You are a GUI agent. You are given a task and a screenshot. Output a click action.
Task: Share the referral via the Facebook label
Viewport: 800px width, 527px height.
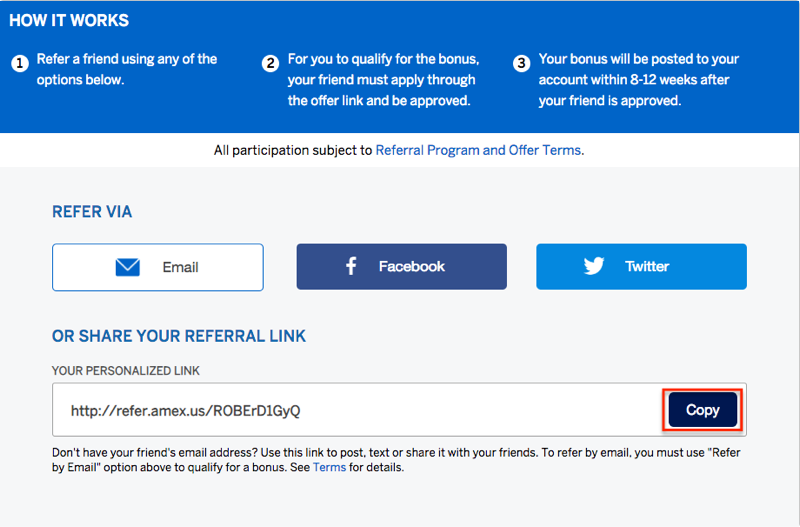(x=412, y=266)
